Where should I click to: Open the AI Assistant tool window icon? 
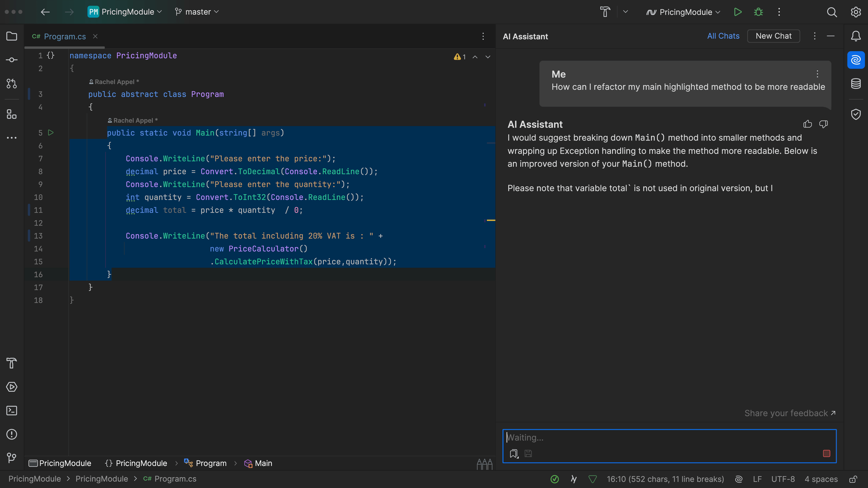point(856,60)
